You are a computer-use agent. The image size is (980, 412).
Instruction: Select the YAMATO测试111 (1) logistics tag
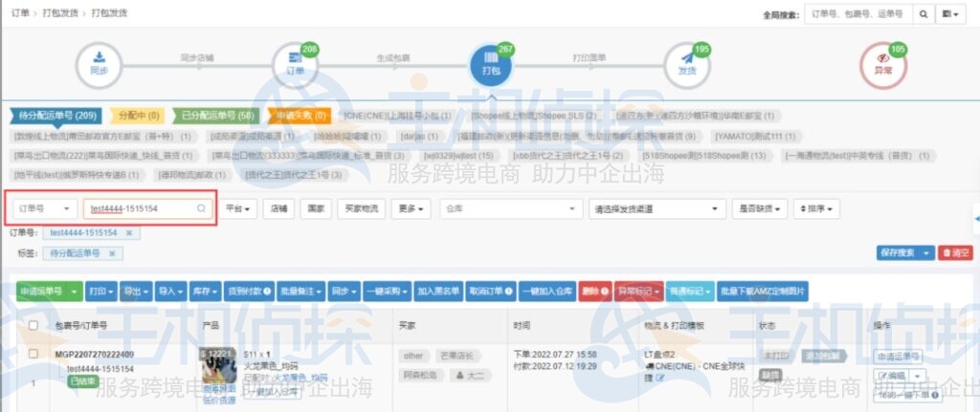755,136
